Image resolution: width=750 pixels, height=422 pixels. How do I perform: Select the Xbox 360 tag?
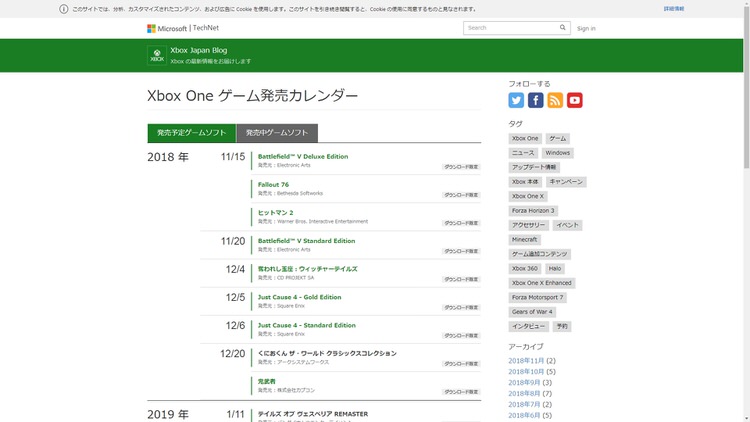point(525,268)
